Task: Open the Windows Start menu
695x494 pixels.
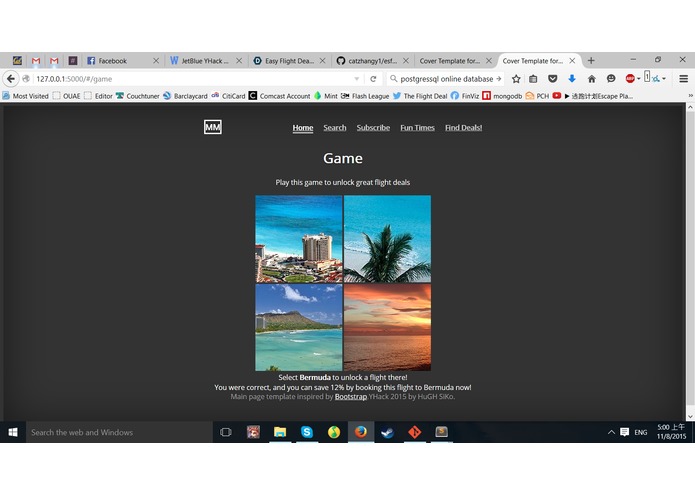Action: point(13,432)
